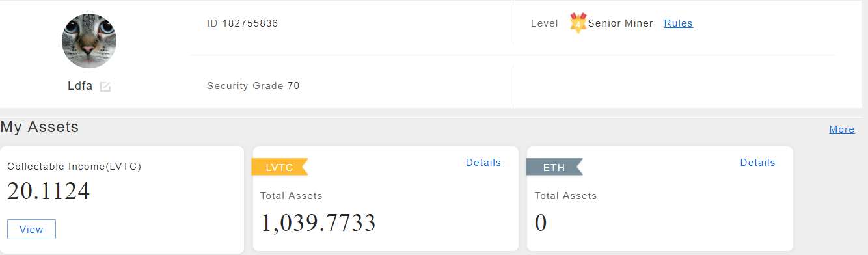Screen dimensions: 868x255
Task: Click the yellow LVTC ribbon tag
Action: coord(280,167)
